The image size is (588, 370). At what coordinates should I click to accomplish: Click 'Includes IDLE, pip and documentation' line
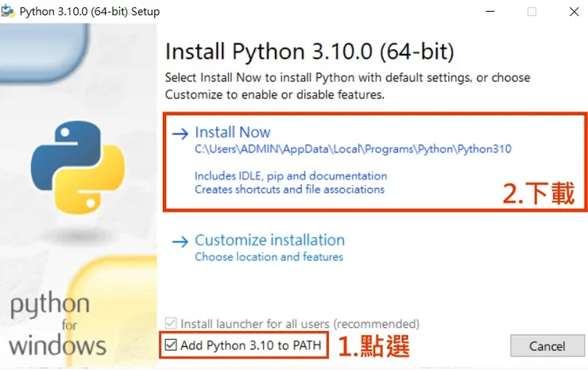click(291, 175)
